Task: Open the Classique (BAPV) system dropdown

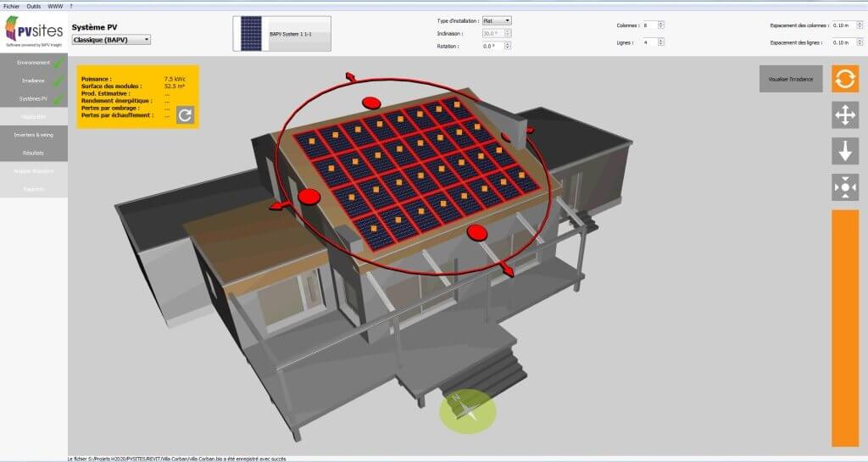Action: [x=111, y=39]
